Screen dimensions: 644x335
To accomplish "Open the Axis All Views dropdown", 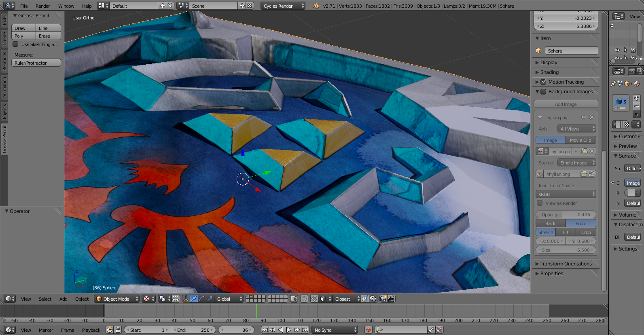I will pos(576,129).
